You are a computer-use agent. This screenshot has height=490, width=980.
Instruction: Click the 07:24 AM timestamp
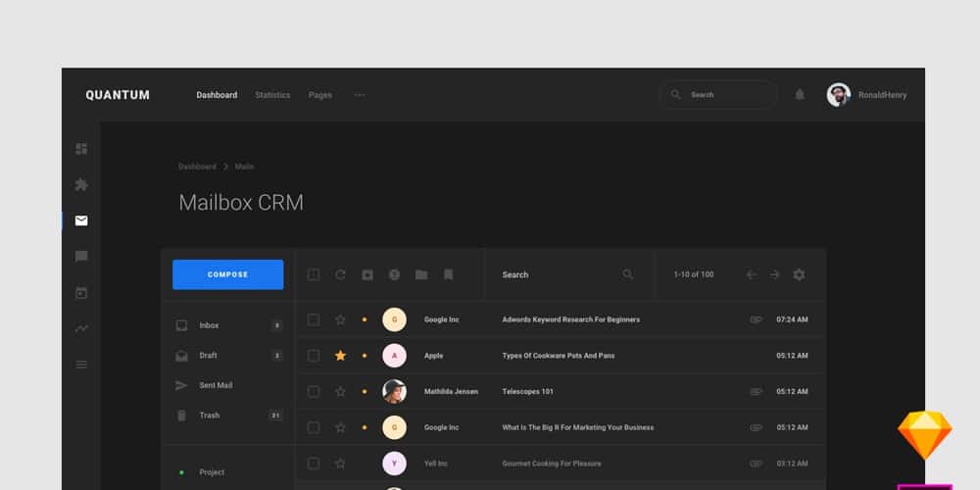coord(792,319)
